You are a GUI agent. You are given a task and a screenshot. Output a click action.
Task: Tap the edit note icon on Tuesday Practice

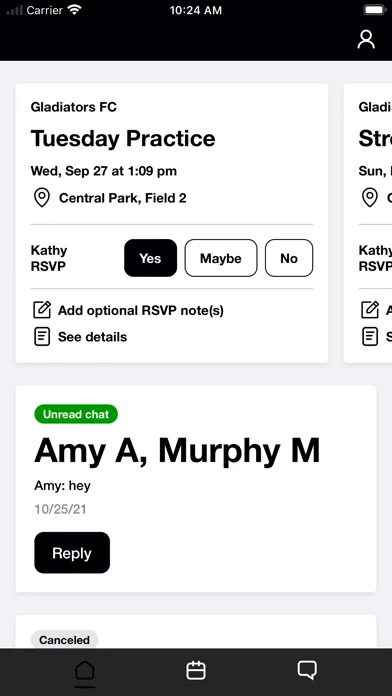tap(42, 310)
